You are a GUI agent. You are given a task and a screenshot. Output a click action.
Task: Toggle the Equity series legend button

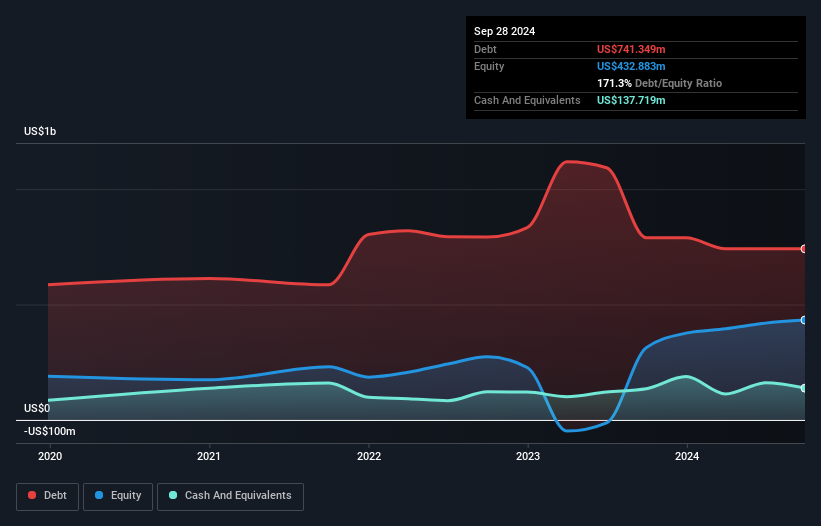(x=118, y=496)
